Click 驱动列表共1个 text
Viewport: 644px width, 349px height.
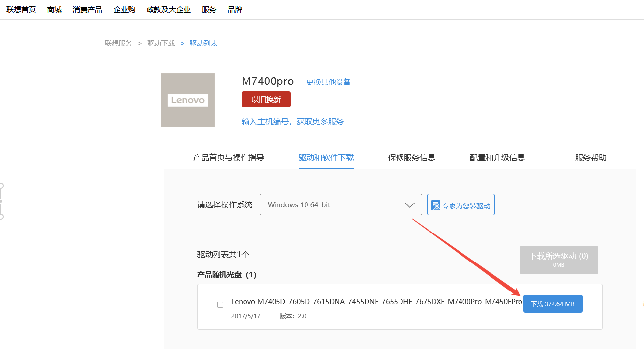(223, 255)
